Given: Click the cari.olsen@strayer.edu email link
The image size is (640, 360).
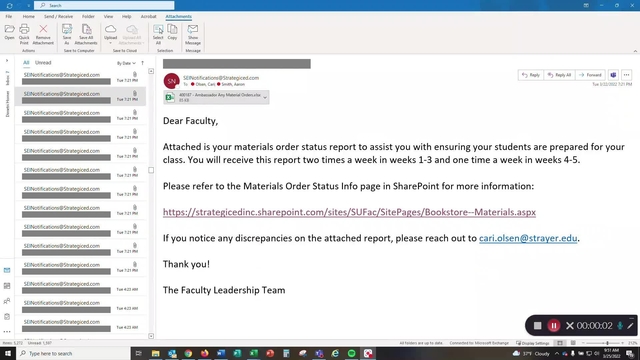Looking at the screenshot, I should [x=528, y=238].
